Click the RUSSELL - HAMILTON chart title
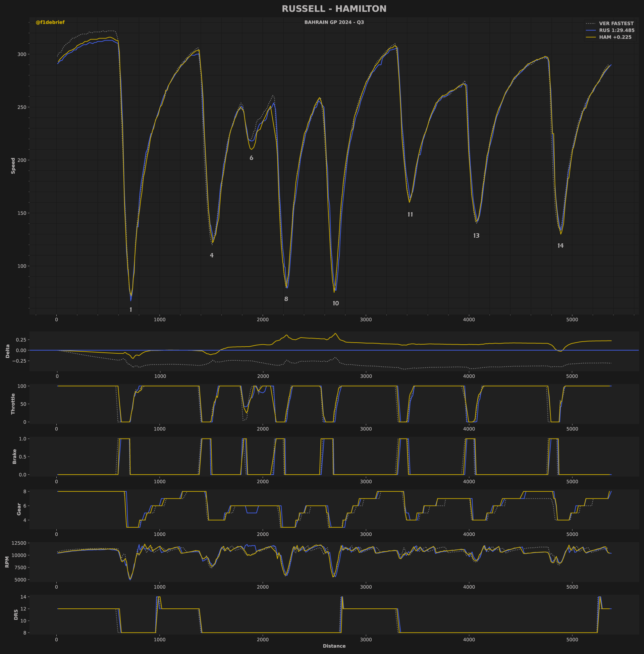Image resolution: width=644 pixels, height=654 pixels. click(334, 9)
